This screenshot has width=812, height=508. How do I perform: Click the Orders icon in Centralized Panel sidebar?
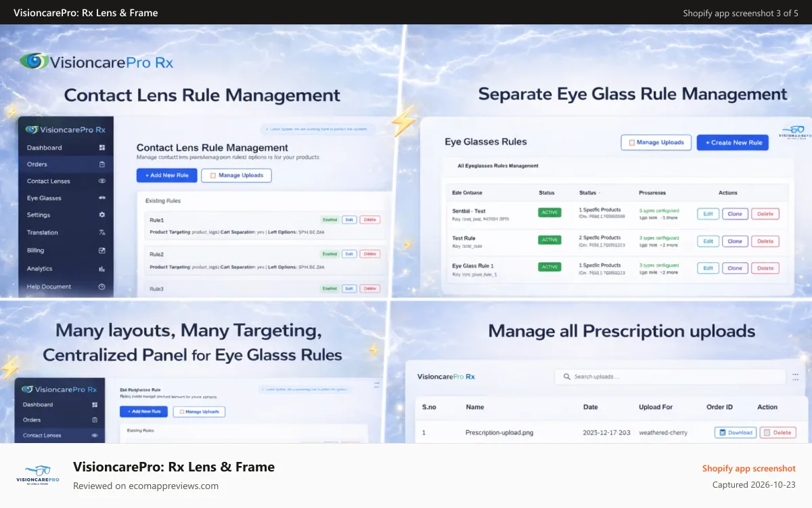95,420
